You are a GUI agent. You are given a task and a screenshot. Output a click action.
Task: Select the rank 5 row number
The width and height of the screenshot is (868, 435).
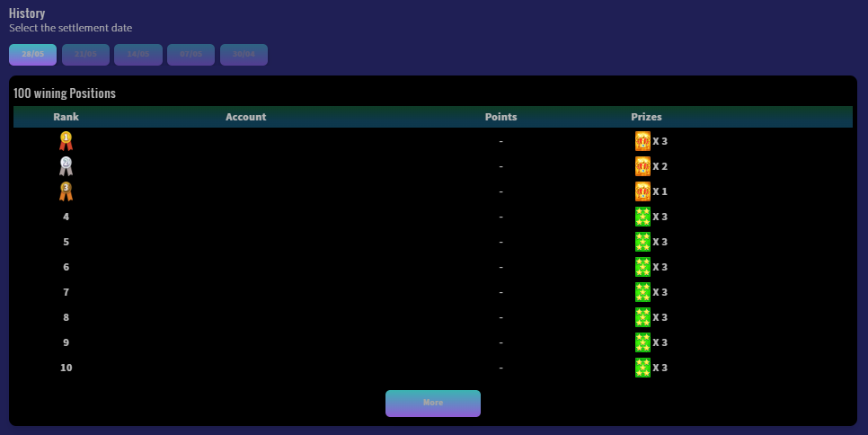pyautogui.click(x=66, y=242)
